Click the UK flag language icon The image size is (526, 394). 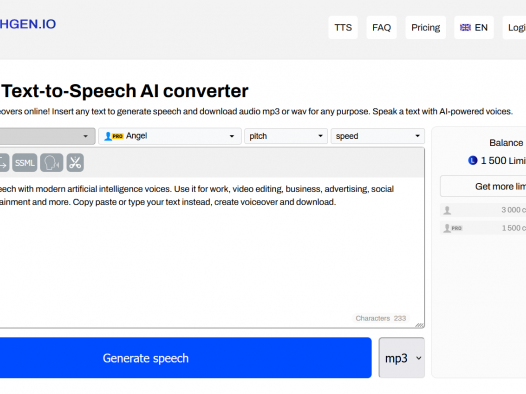tap(465, 27)
